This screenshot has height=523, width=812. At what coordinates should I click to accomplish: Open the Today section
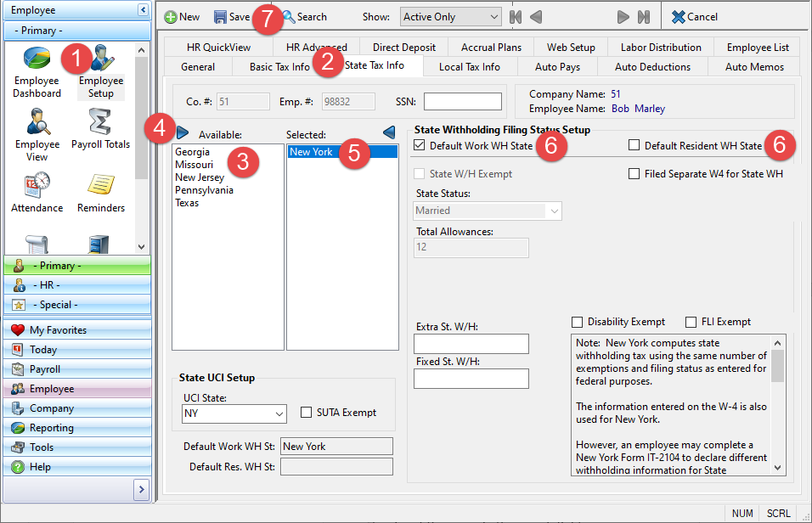[77, 350]
